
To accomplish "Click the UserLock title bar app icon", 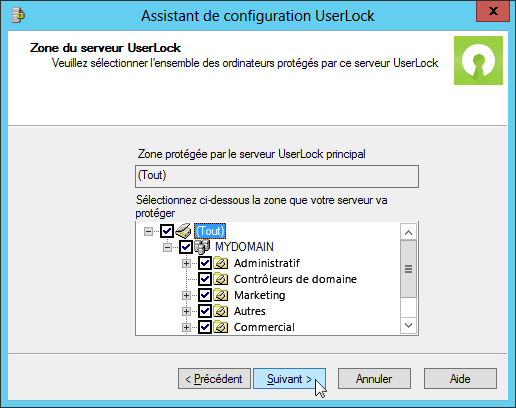I will [18, 15].
